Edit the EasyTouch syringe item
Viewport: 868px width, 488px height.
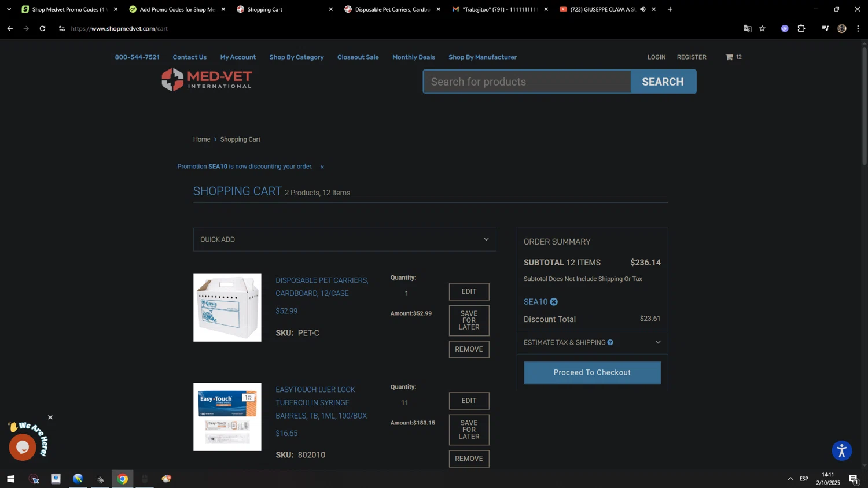coord(469,401)
